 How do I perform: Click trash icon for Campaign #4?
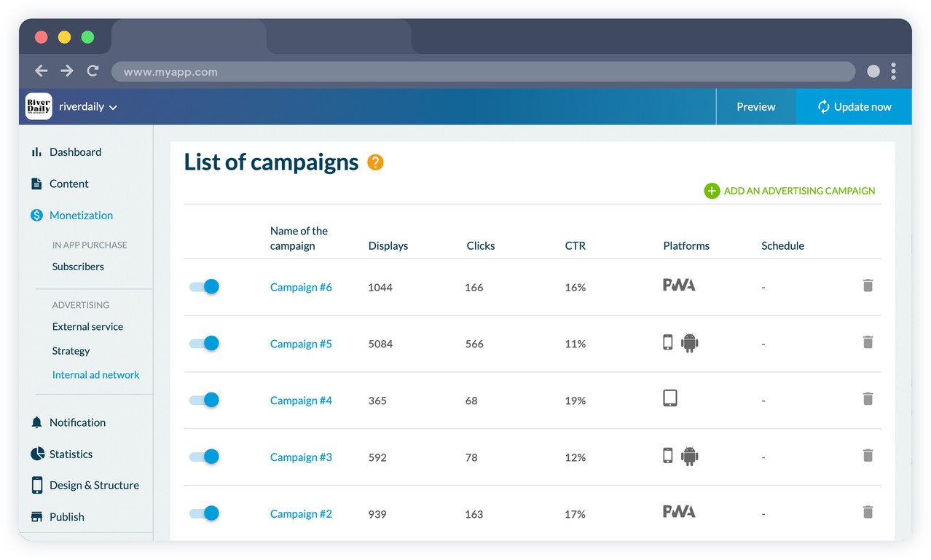(867, 399)
